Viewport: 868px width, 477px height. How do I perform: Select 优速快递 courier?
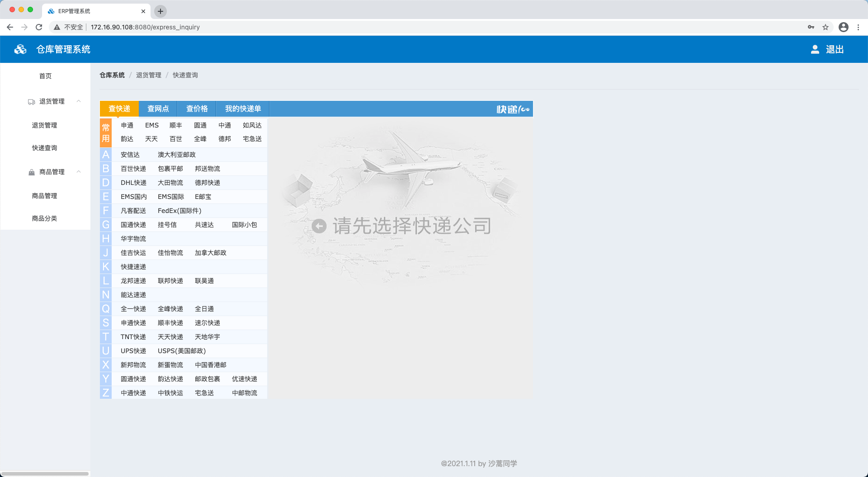[245, 379]
